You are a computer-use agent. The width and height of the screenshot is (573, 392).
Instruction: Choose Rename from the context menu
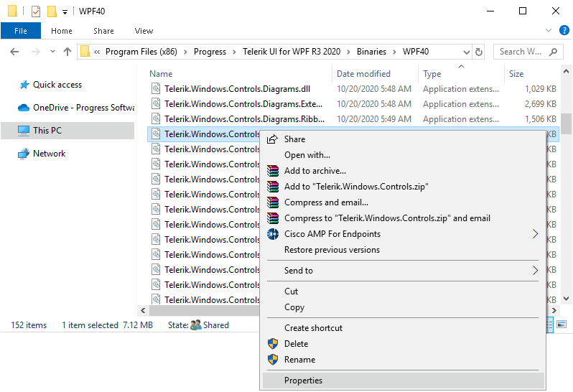click(x=404, y=360)
